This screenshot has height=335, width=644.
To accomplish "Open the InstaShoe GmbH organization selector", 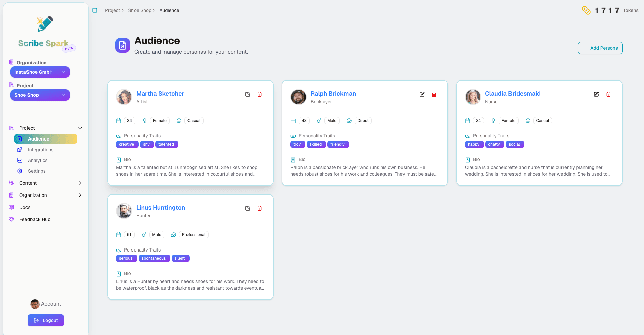I will [40, 72].
